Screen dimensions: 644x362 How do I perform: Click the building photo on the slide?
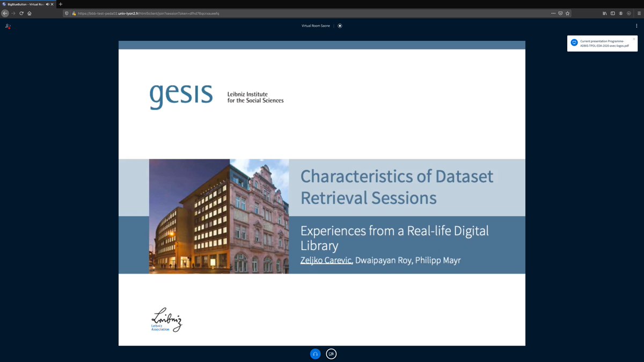tap(219, 216)
